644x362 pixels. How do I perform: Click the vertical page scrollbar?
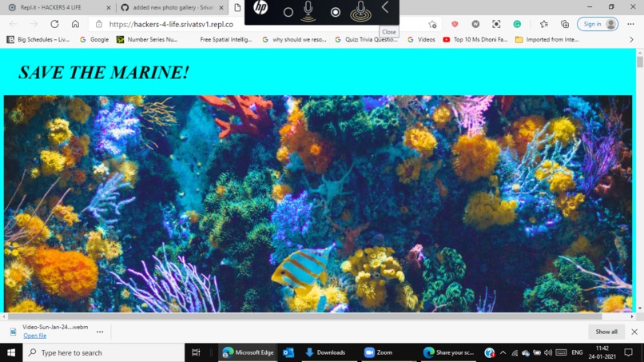click(x=639, y=62)
